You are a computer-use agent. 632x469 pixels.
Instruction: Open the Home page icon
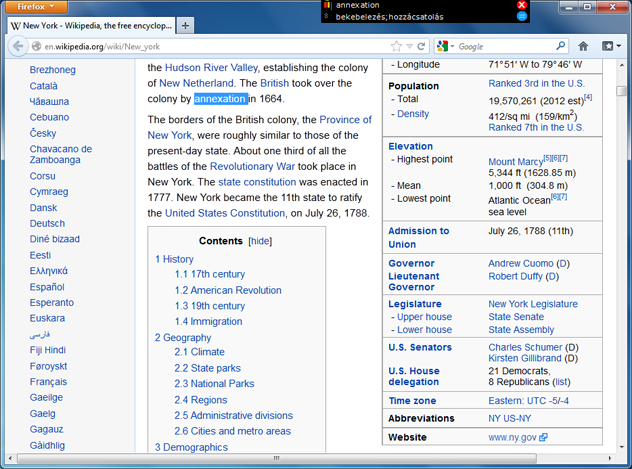tap(583, 46)
